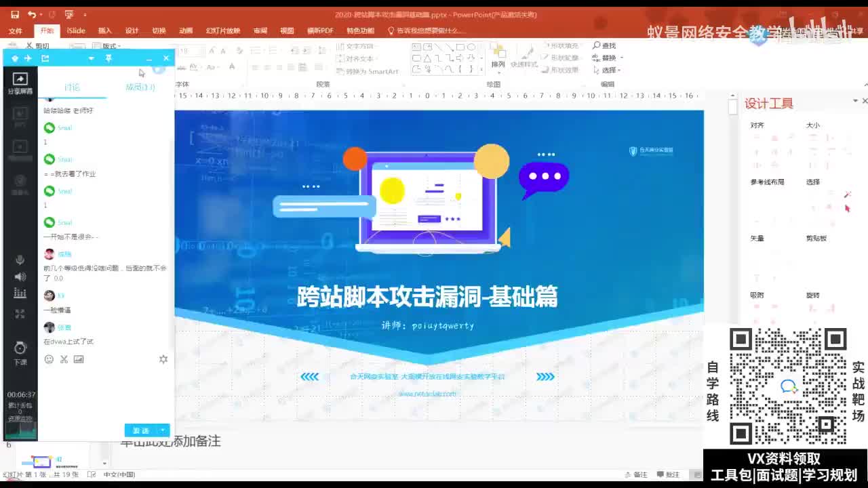
Task: Open the 选择 select dropdown
Action: click(x=607, y=70)
